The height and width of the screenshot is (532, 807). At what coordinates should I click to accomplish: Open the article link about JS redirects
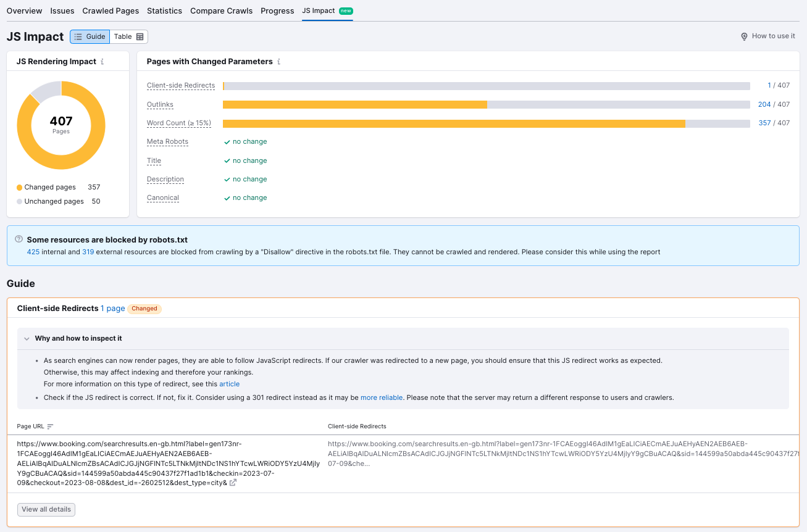[229, 383]
